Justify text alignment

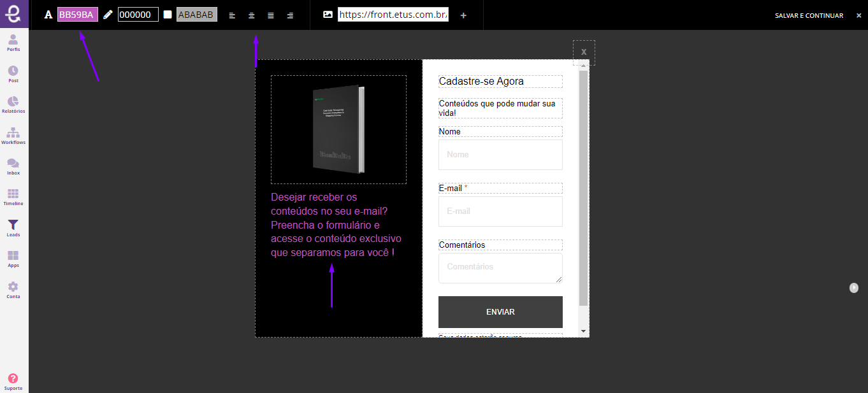click(x=271, y=15)
